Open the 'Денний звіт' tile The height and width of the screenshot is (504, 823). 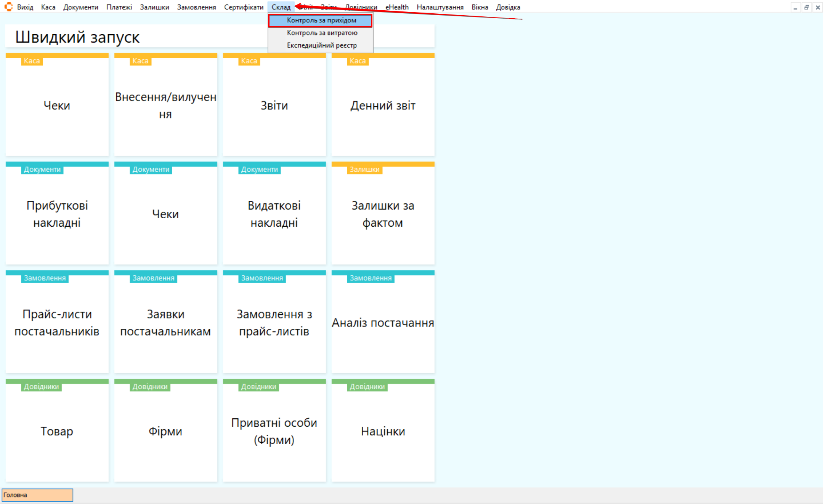click(x=383, y=106)
